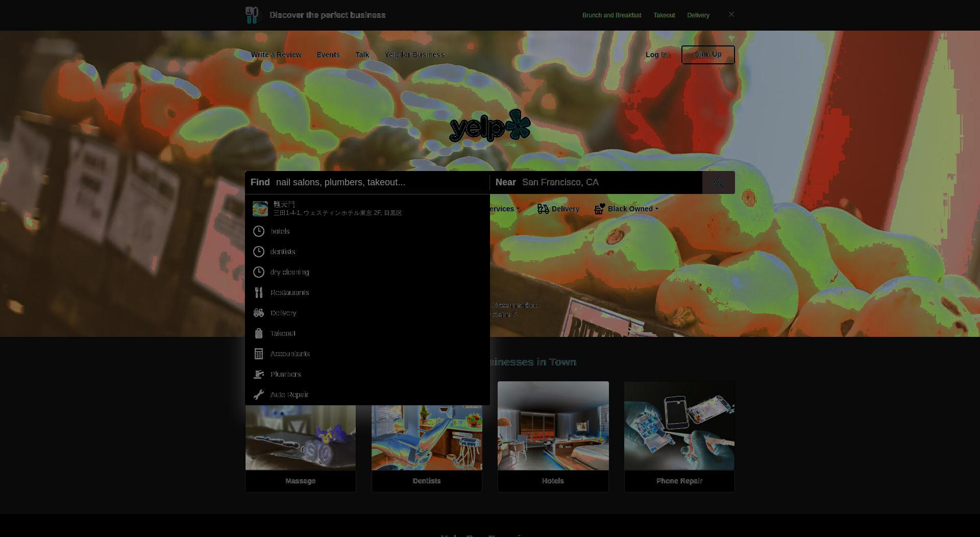Click the clock icon beside dentists
This screenshot has width=980, height=537.
point(259,252)
